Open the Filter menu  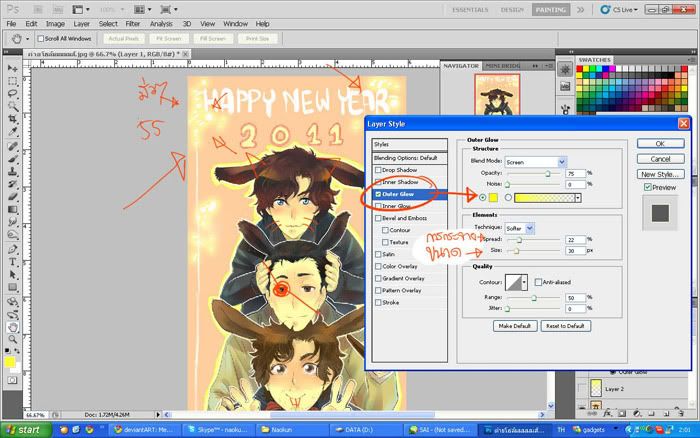coord(134,22)
